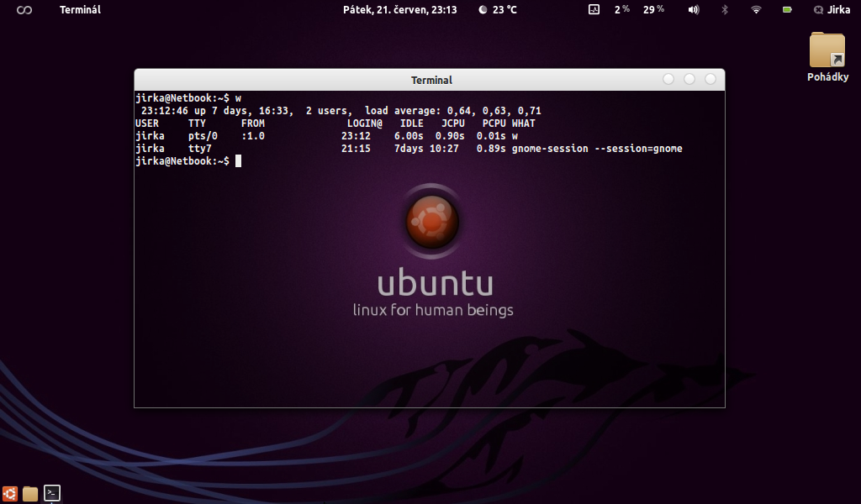Open the Activities overview infinity icon
Image resolution: width=861 pixels, height=504 pixels.
point(24,10)
